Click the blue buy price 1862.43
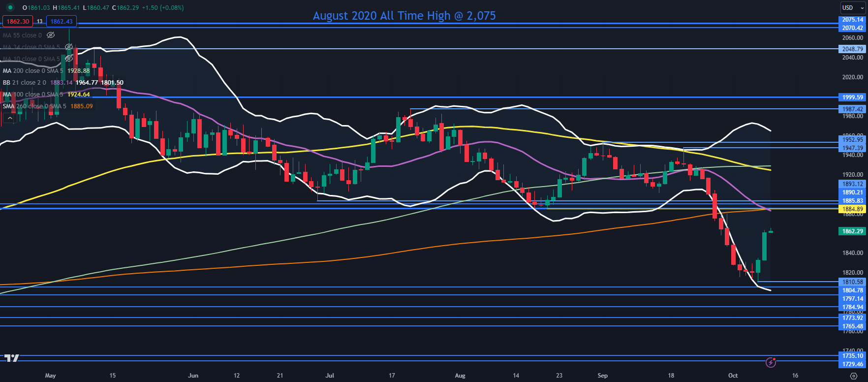The image size is (868, 382). pos(62,22)
